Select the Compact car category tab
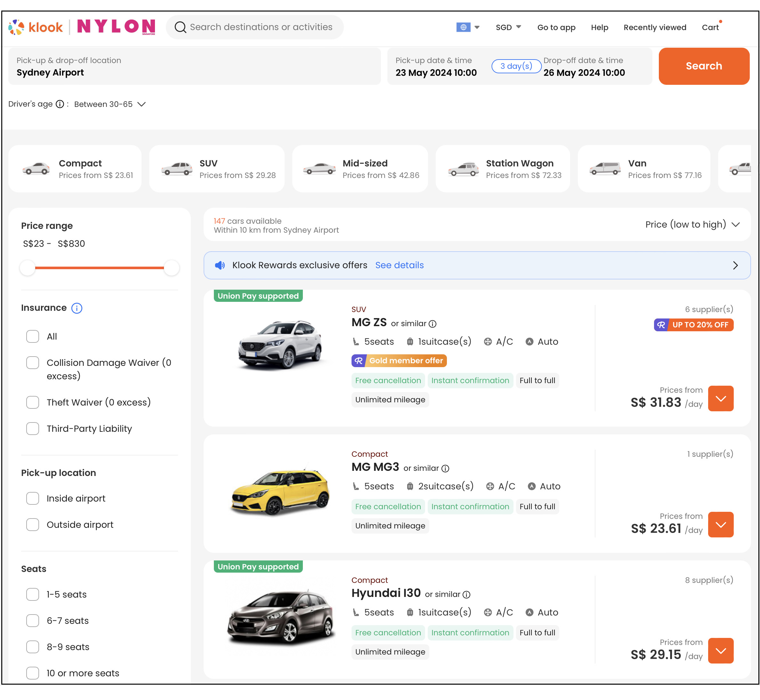Screen dimensions: 760x700 75,169
